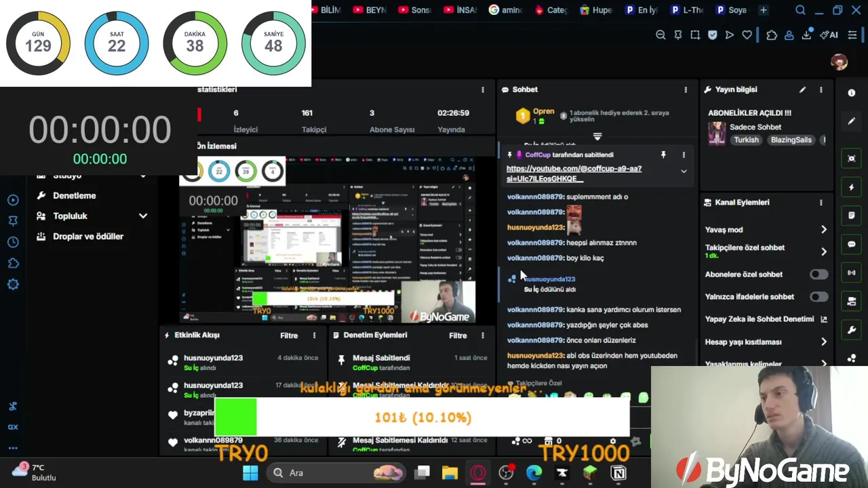Open new browser tab with plus
This screenshot has width=868, height=488.
tap(763, 10)
